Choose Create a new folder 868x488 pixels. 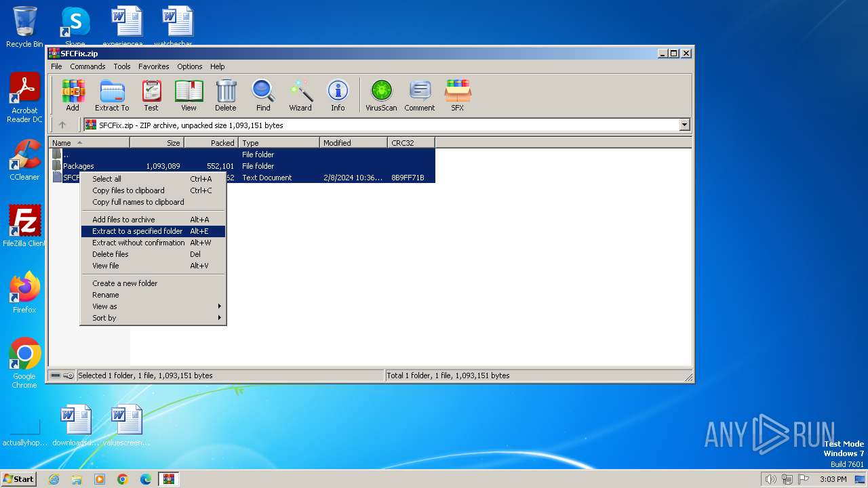(153, 283)
